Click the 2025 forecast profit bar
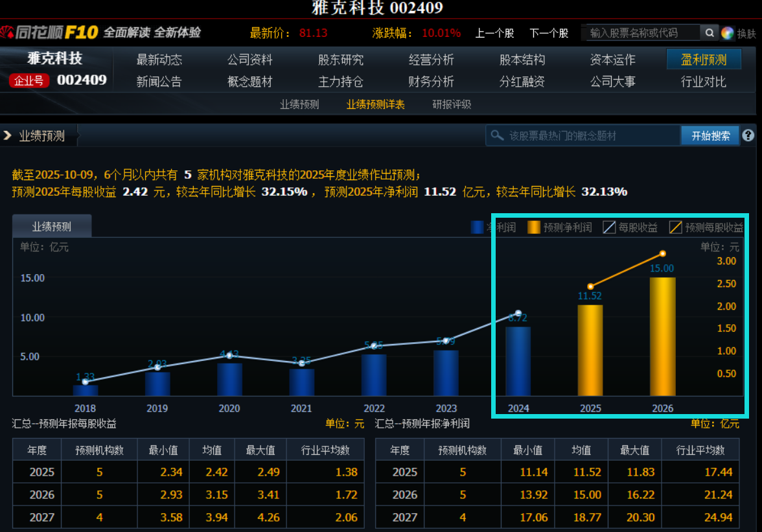Screen dimensions: 762x532 590,351
